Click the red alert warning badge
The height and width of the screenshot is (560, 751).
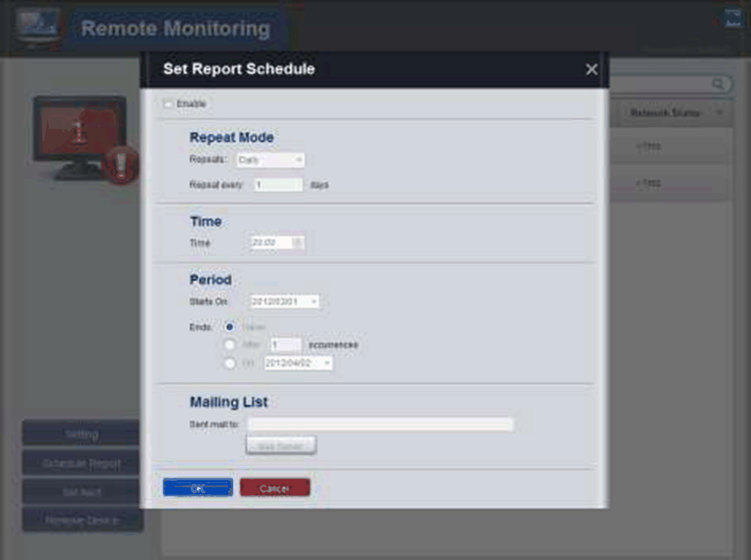point(121,165)
